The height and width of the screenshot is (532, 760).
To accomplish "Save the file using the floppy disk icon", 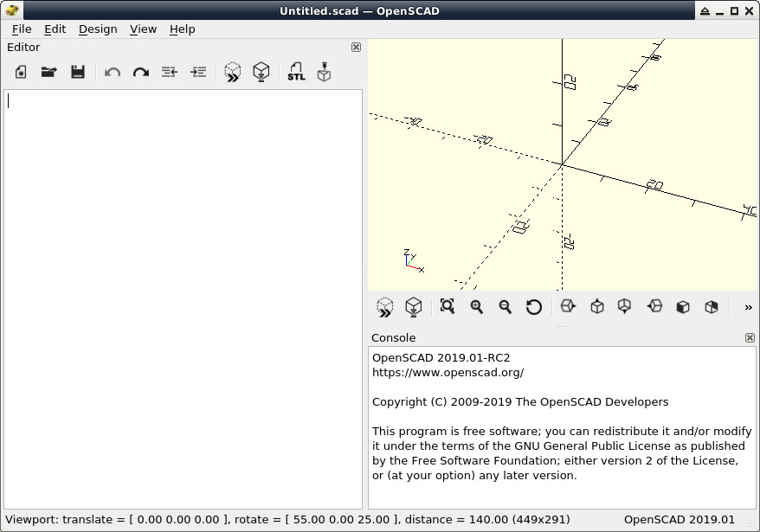I will (78, 72).
